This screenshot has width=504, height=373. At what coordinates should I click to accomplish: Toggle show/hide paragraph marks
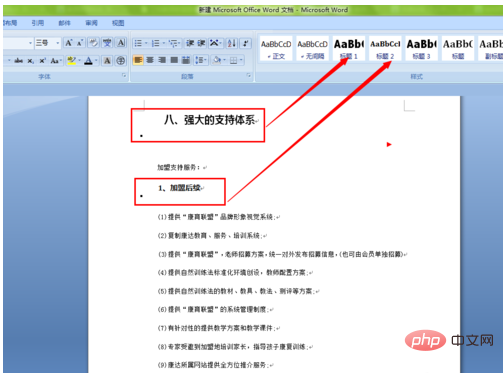pyautogui.click(x=246, y=43)
